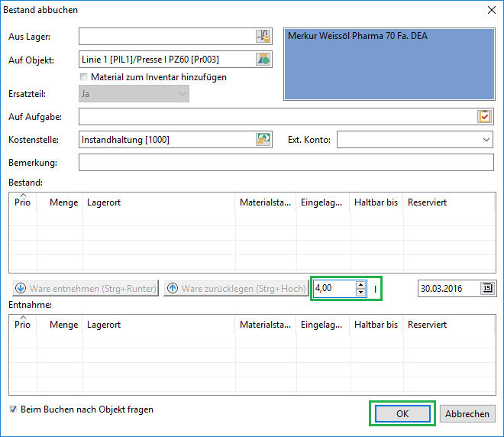504x437 pixels.
Task: Click Ware entnehmen (Strg+Runter) button
Action: pos(86,289)
